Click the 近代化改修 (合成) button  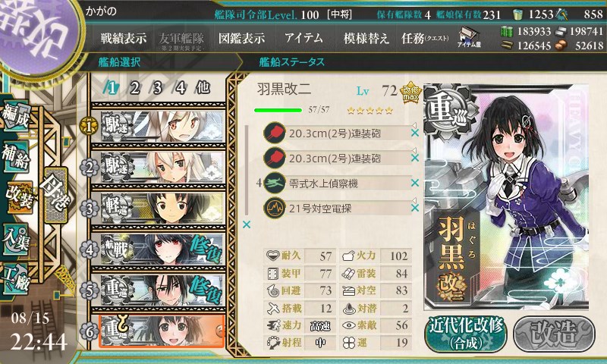pos(466,334)
